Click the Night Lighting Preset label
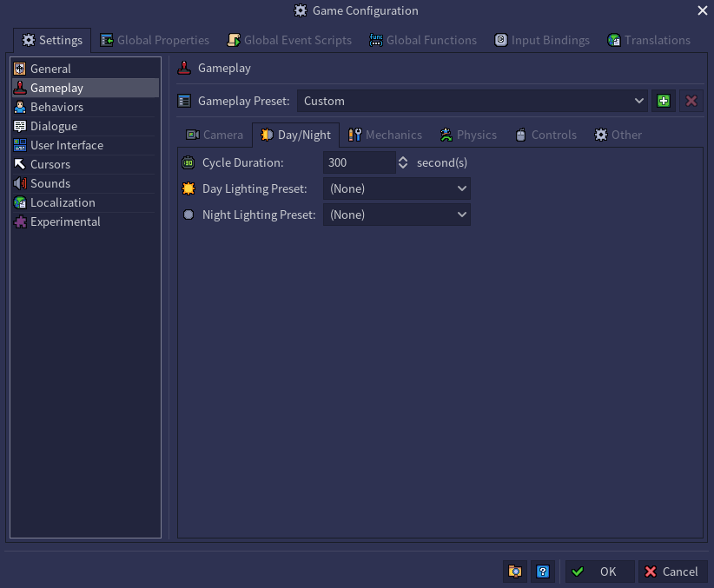714x588 pixels. tap(259, 215)
